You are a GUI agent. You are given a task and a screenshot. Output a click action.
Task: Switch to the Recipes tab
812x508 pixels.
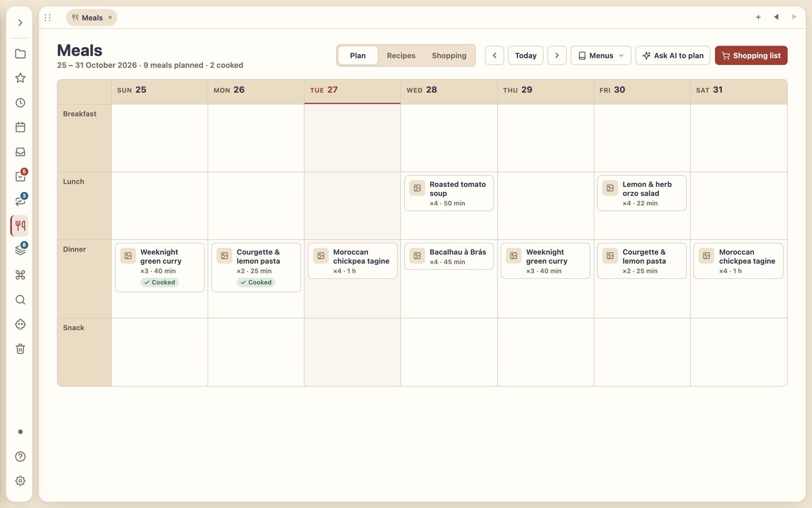click(x=401, y=56)
